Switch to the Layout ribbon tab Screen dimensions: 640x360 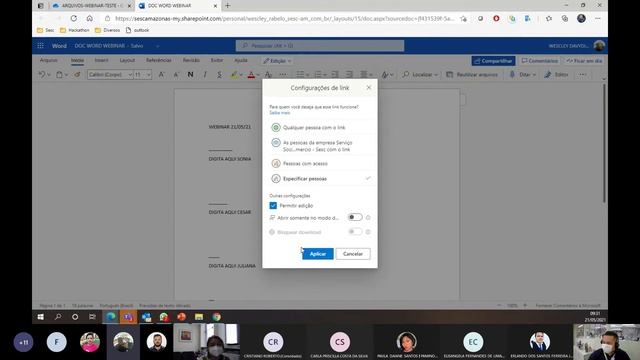click(x=127, y=60)
